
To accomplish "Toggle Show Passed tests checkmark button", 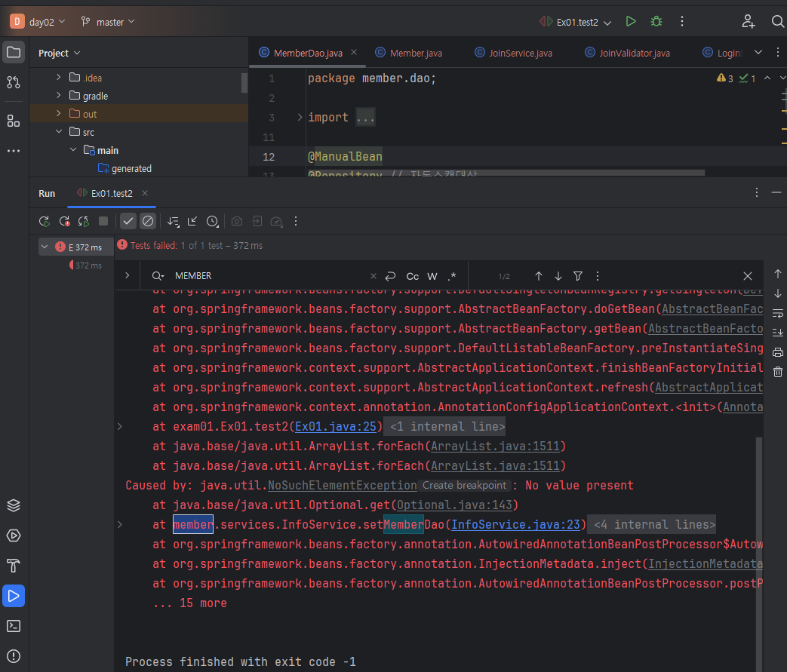I will (128, 221).
